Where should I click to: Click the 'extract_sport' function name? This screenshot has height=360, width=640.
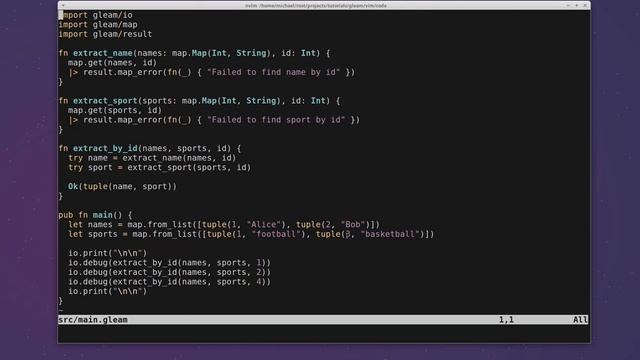click(105, 101)
